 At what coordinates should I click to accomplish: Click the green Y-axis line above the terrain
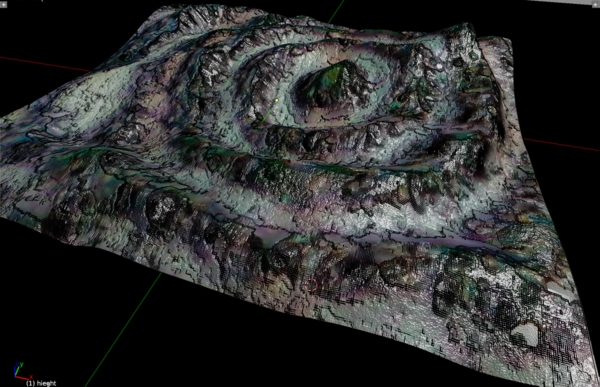(336, 11)
